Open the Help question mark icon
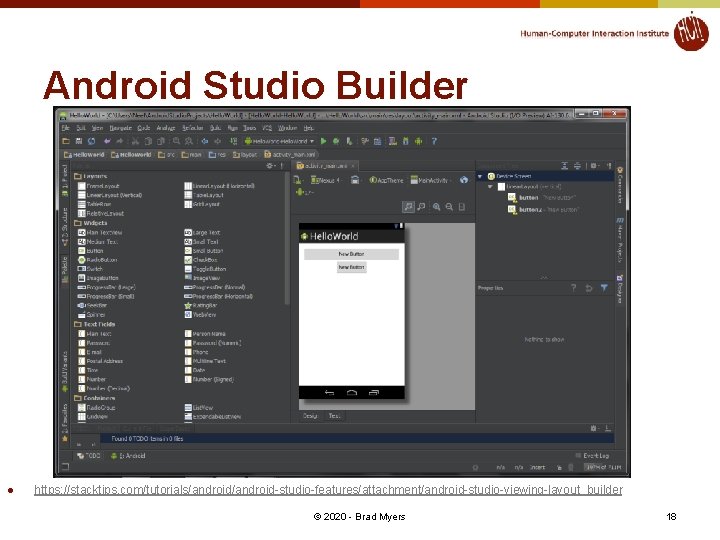This screenshot has height=540, width=720. pyautogui.click(x=434, y=141)
